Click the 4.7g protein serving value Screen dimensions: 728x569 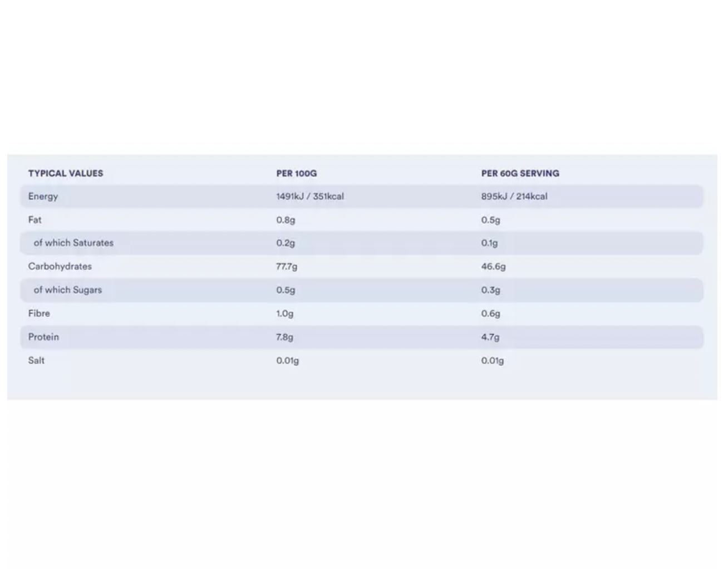(x=490, y=337)
